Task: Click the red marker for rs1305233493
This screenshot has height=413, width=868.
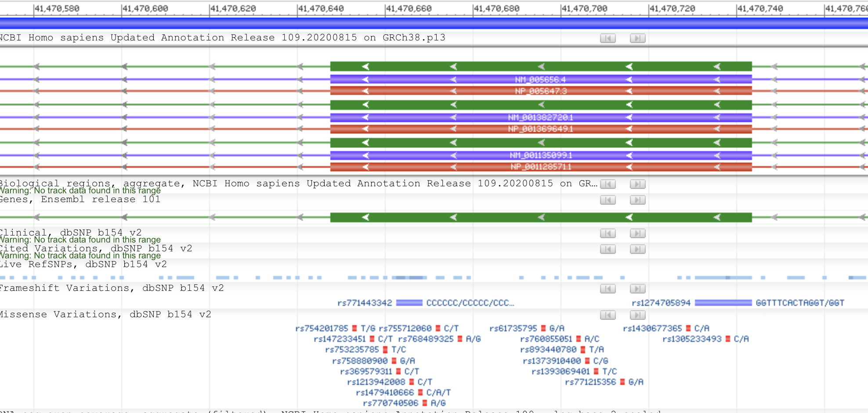Action: tap(728, 339)
